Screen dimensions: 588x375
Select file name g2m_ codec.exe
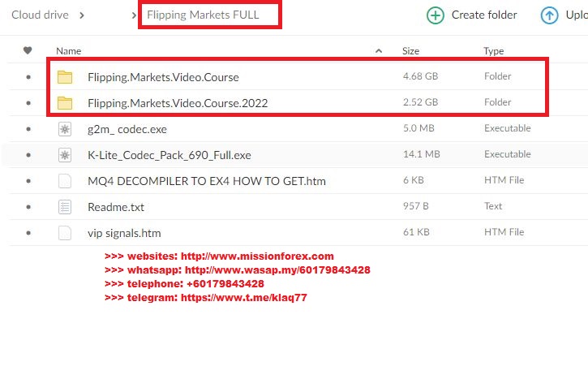point(127,130)
